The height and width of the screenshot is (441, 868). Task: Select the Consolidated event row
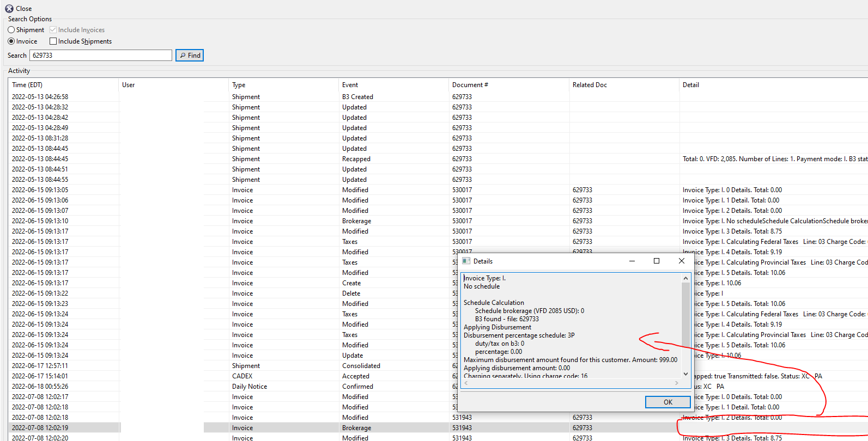coord(438,366)
